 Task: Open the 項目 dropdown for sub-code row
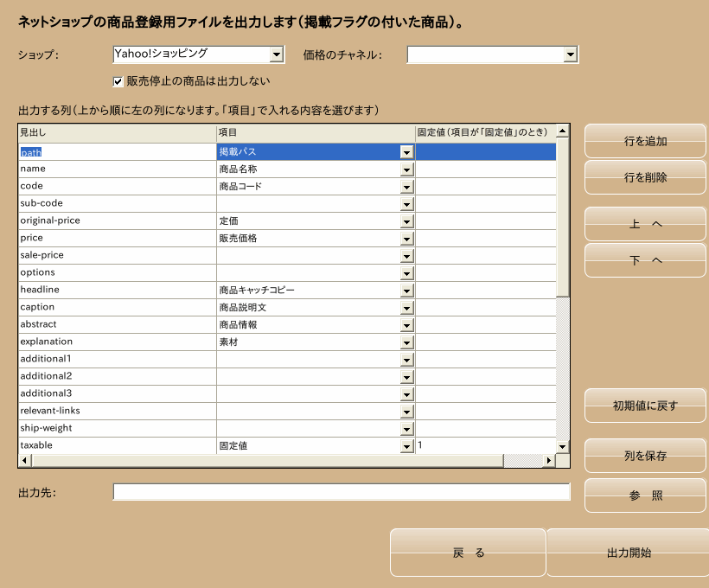407,204
